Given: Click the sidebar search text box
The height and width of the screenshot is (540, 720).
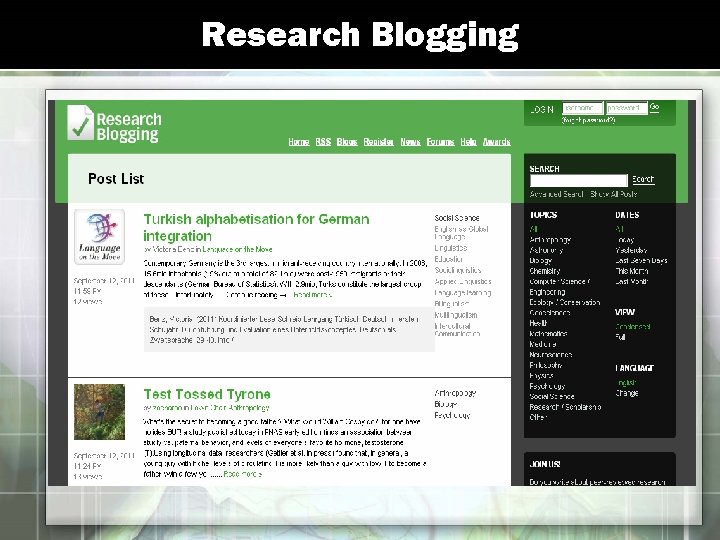Looking at the screenshot, I should pos(579,180).
